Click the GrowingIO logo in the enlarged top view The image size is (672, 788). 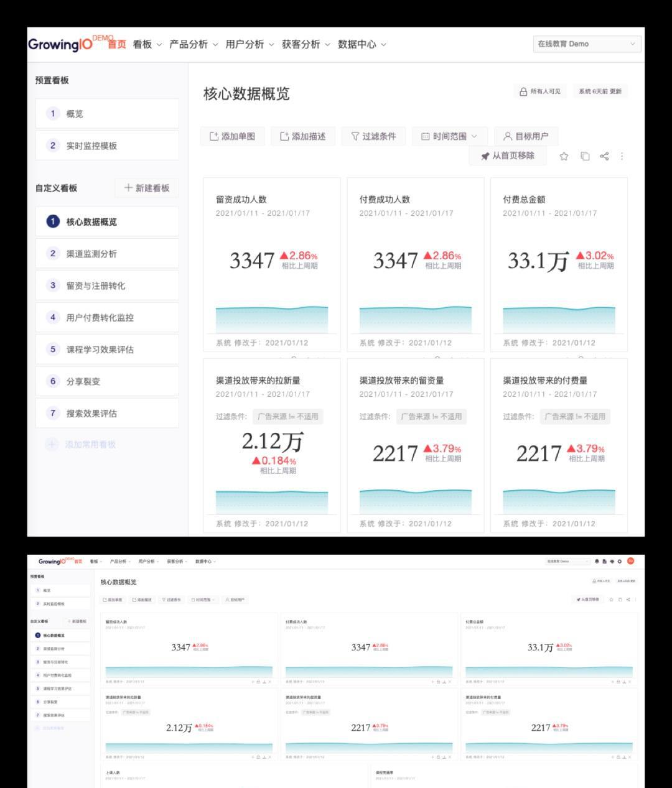[x=60, y=44]
